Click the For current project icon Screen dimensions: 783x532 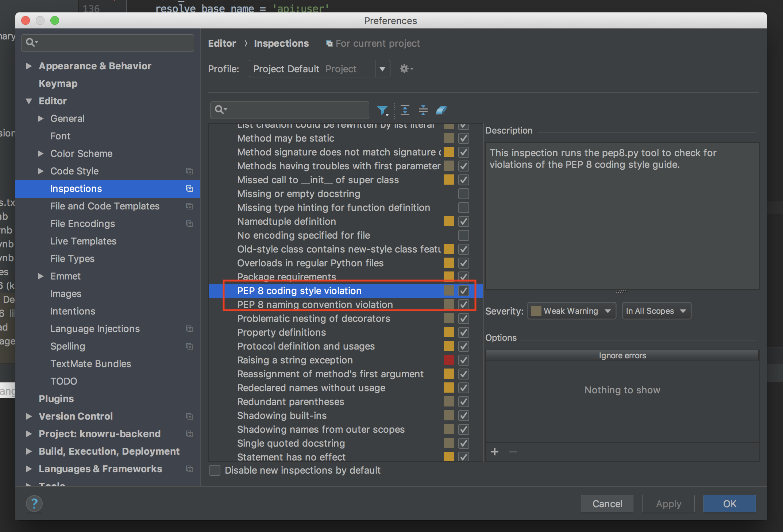[x=329, y=43]
